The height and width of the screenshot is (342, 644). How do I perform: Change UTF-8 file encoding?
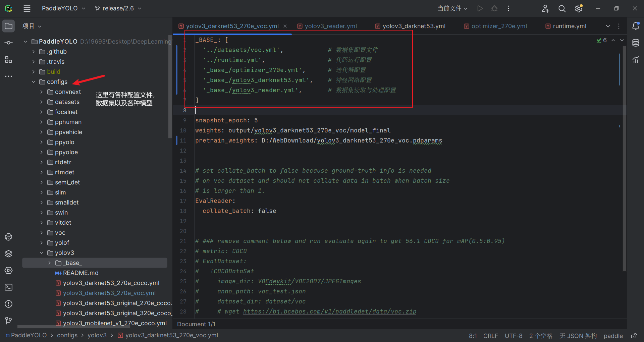point(514,336)
